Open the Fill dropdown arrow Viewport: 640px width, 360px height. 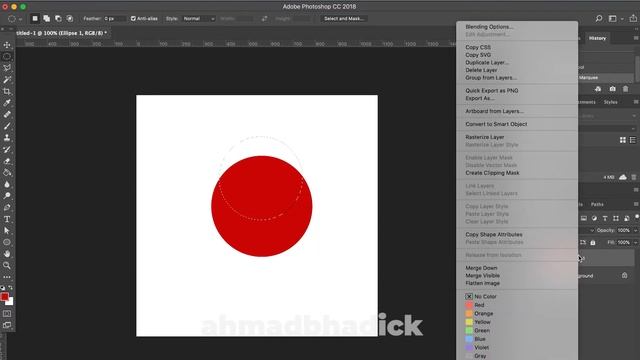[635, 242]
